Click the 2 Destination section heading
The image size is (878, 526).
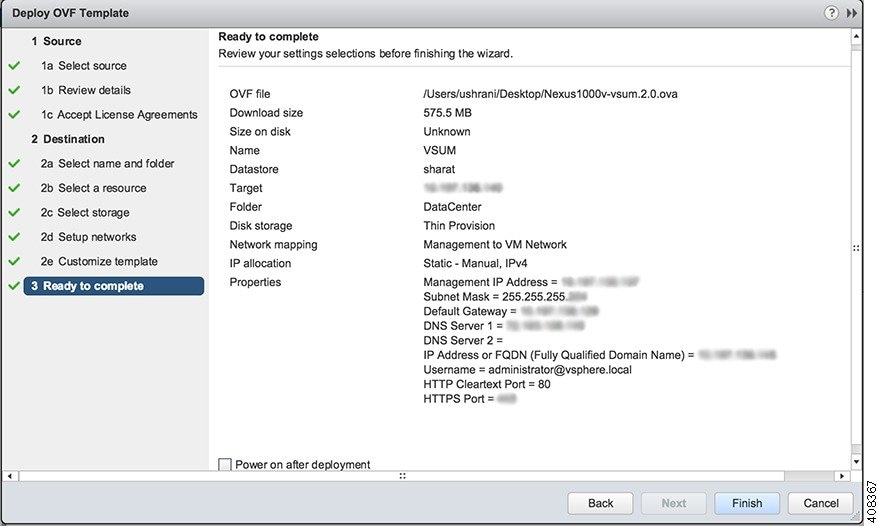click(x=68, y=139)
